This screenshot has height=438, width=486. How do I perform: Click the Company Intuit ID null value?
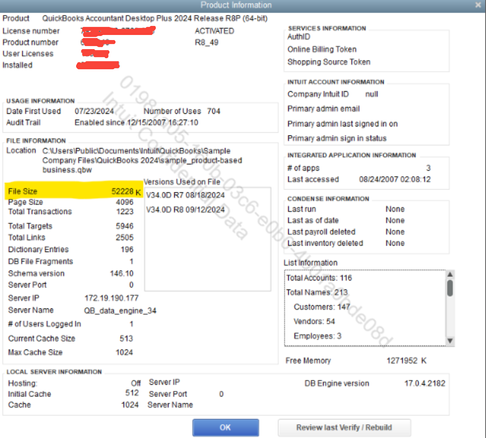[372, 94]
